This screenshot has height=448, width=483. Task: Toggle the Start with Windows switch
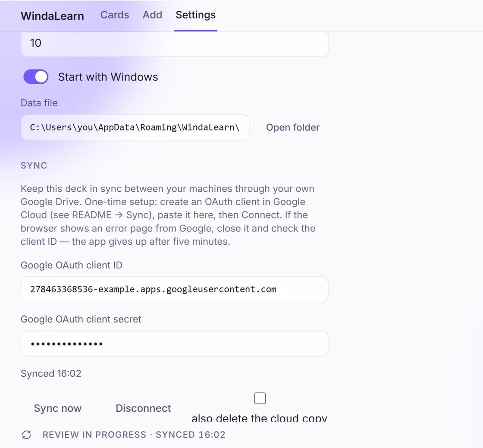pyautogui.click(x=36, y=77)
